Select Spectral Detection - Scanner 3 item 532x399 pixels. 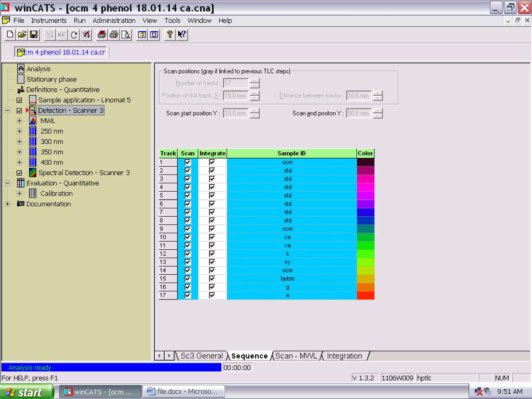click(84, 173)
